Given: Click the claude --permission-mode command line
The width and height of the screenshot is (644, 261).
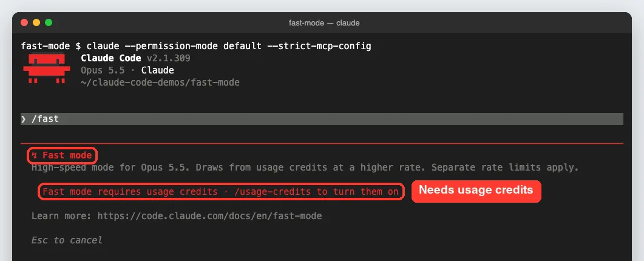Looking at the screenshot, I should coord(196,46).
